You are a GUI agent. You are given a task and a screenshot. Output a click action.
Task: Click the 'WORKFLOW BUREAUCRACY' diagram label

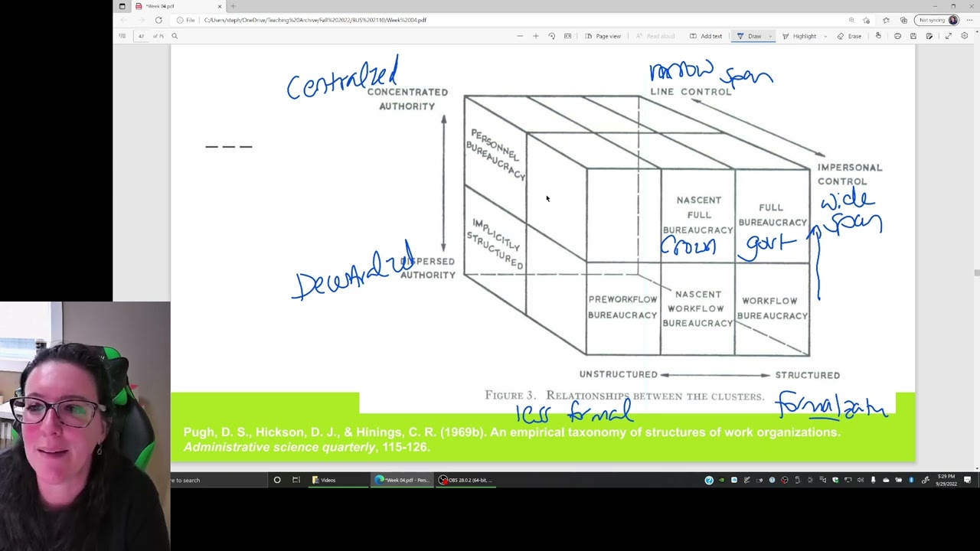773,308
